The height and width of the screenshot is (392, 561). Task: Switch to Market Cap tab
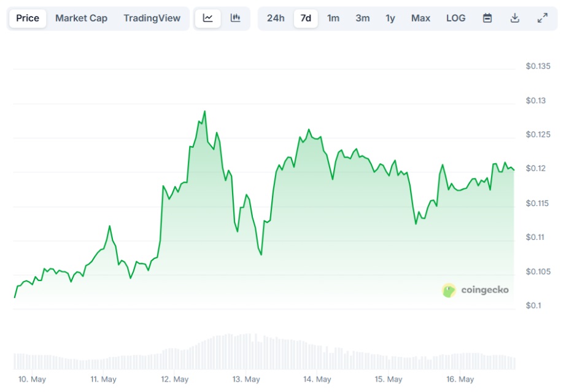click(81, 18)
